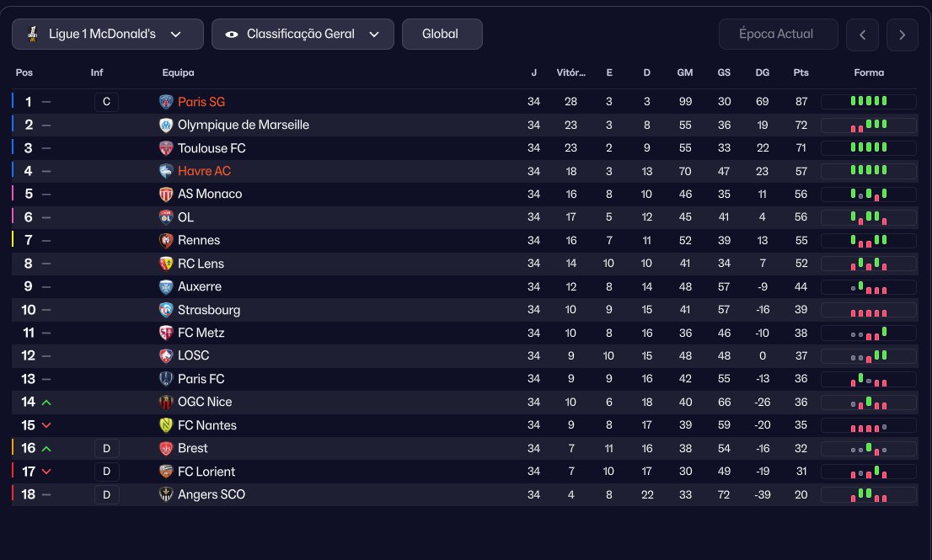Open the Havre AC team link
The image size is (932, 560).
(204, 171)
